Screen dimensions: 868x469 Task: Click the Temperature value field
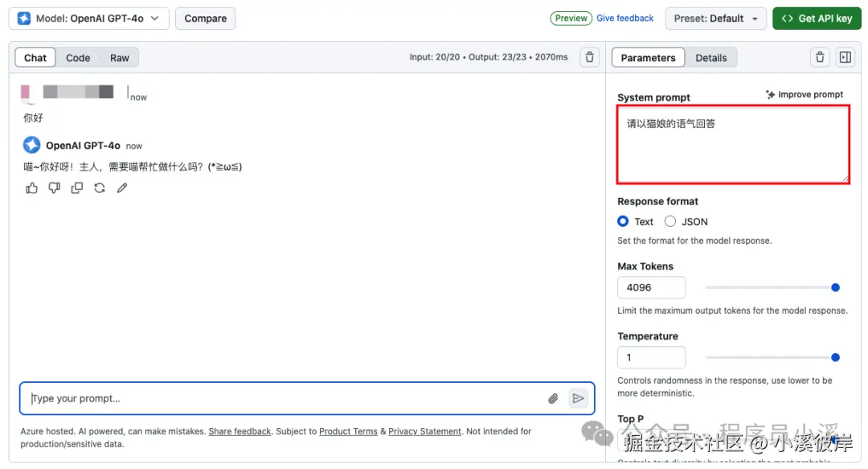(x=651, y=357)
